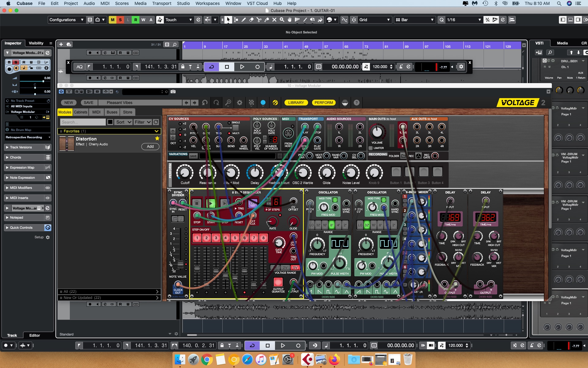Open the Configurations dropdown

point(66,20)
